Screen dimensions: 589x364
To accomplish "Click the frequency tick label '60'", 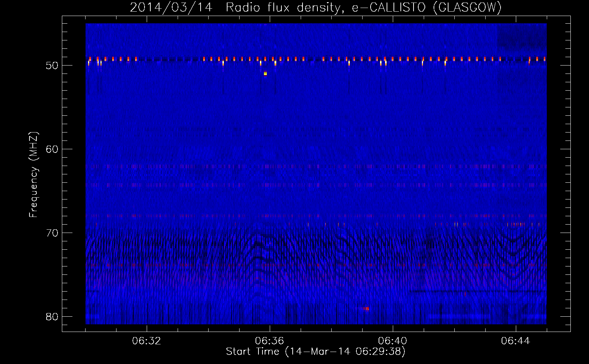I will (x=52, y=149).
